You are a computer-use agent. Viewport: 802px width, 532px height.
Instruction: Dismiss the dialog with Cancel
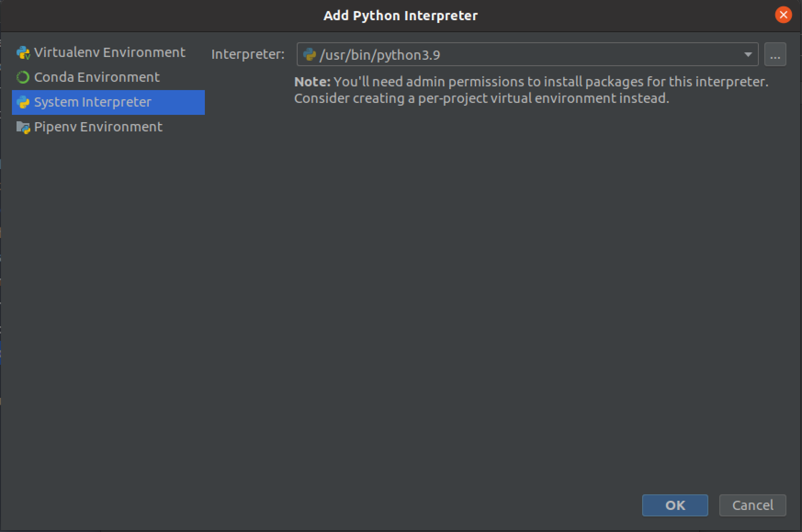[752, 505]
